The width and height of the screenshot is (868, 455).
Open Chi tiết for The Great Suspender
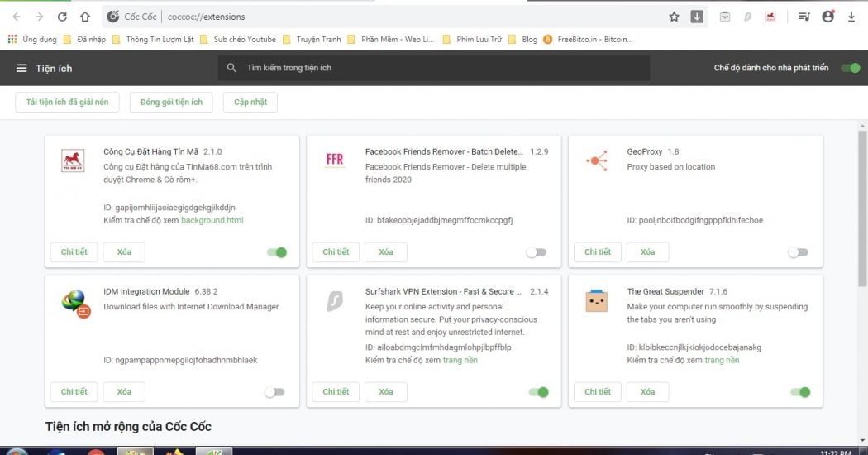pyautogui.click(x=598, y=392)
